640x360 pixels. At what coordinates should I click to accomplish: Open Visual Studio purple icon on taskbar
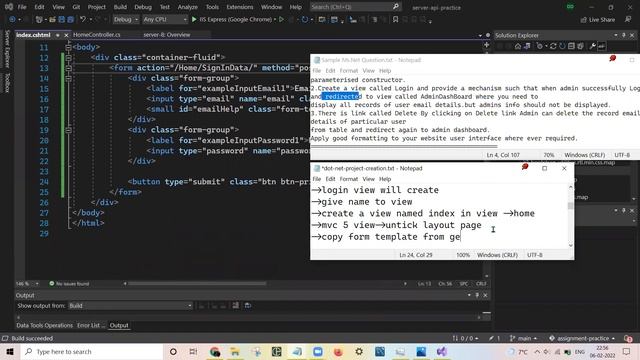[442, 351]
